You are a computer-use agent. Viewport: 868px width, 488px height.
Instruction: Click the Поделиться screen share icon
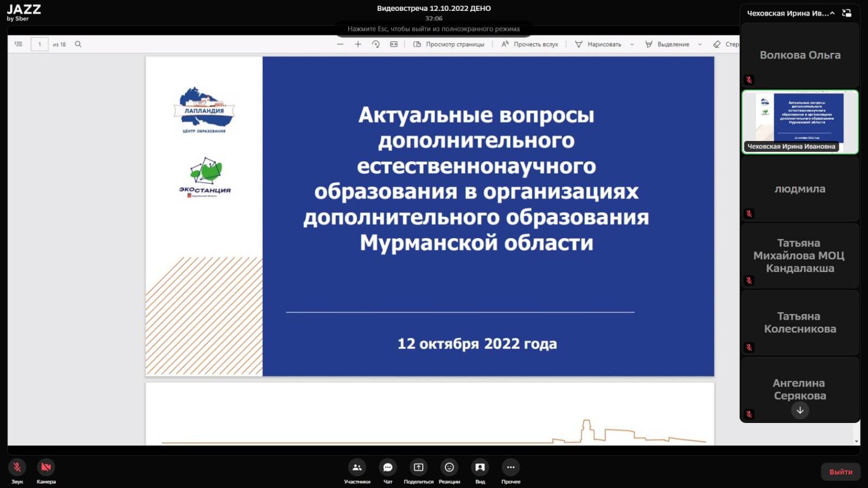coord(418,467)
